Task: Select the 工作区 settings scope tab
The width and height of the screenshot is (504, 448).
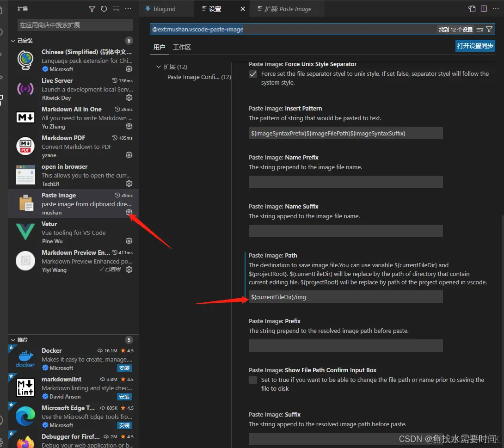Action: (x=182, y=47)
